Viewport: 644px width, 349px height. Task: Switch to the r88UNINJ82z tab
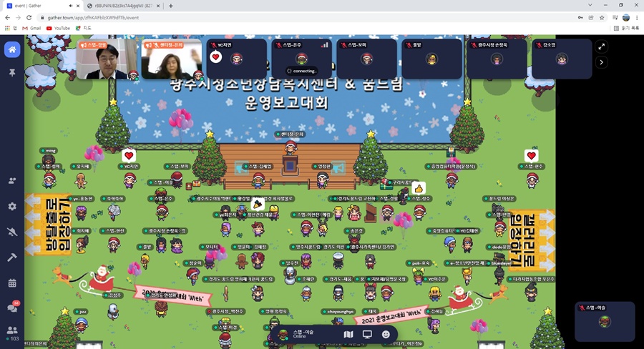123,6
